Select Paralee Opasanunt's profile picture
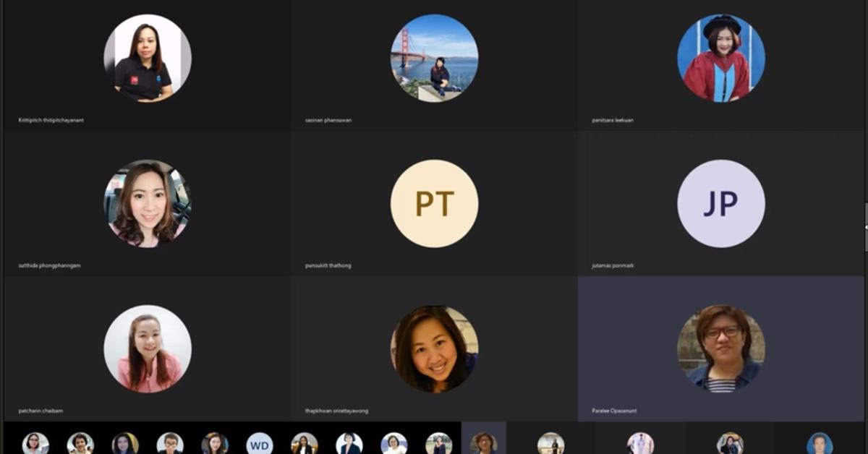Image resolution: width=868 pixels, height=454 pixels. [x=721, y=348]
